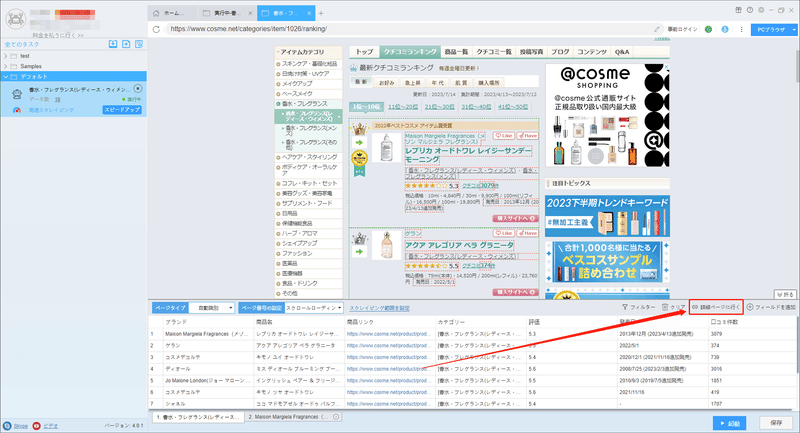The image size is (800, 433).
Task: Click the Skype icon in the bottom status bar
Action: pyautogui.click(x=7, y=426)
